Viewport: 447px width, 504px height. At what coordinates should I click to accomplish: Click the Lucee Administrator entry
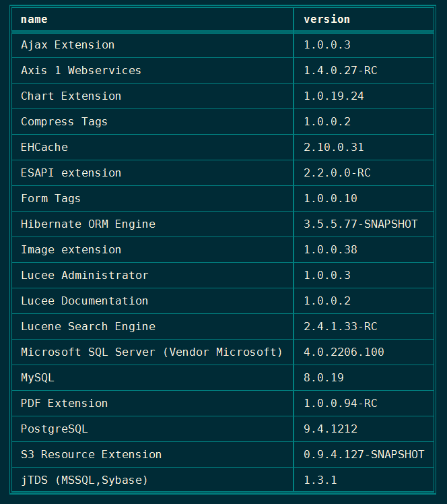tap(84, 276)
